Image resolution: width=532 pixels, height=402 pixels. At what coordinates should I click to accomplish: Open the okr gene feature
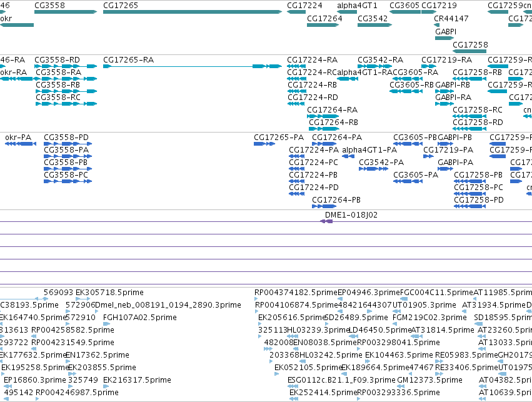[x=17, y=25]
